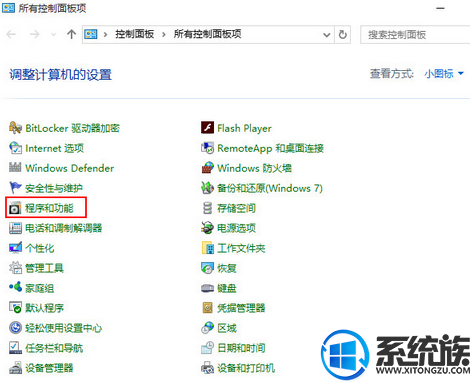Click the 工作文件夹 folder icon
The width and height of the screenshot is (470, 383).
point(208,248)
